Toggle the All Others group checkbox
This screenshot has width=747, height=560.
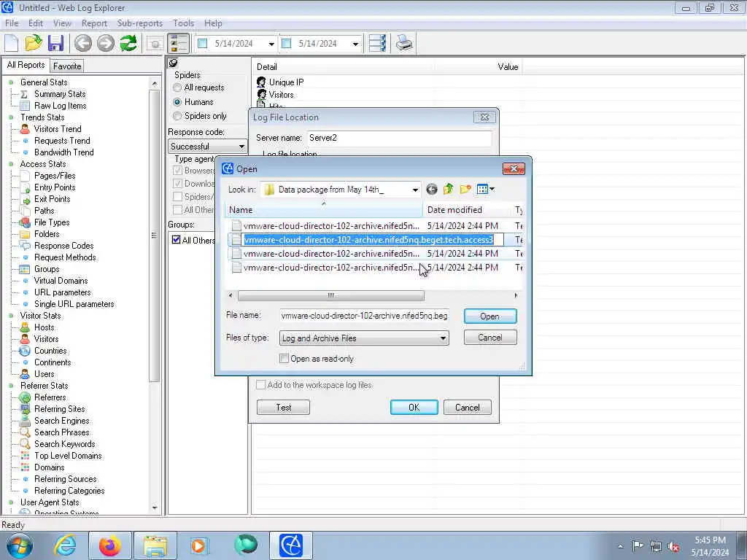point(177,239)
